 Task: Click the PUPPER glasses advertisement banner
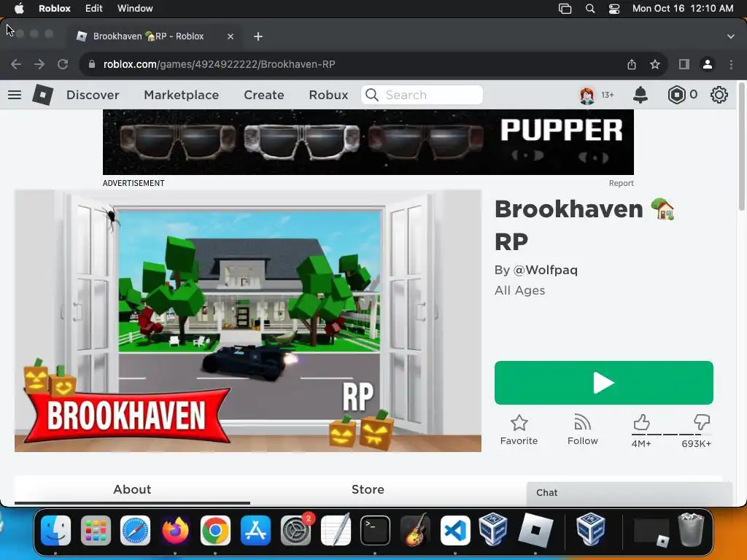point(368,142)
